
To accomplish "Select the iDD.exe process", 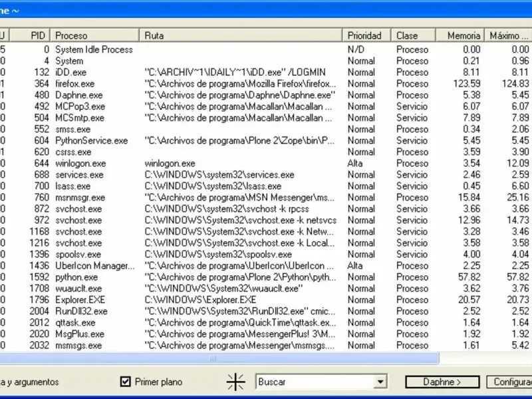I will pos(70,72).
